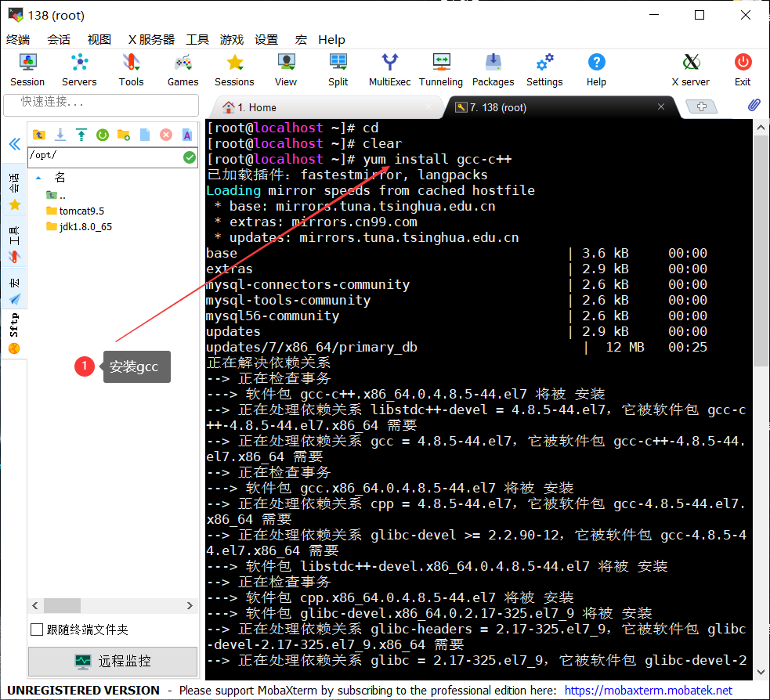
Task: Go to parent folder icon in SFTP toolbar
Action: (x=39, y=135)
